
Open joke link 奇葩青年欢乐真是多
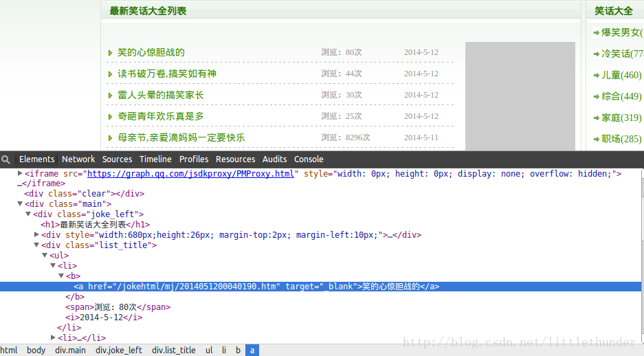tap(161, 117)
